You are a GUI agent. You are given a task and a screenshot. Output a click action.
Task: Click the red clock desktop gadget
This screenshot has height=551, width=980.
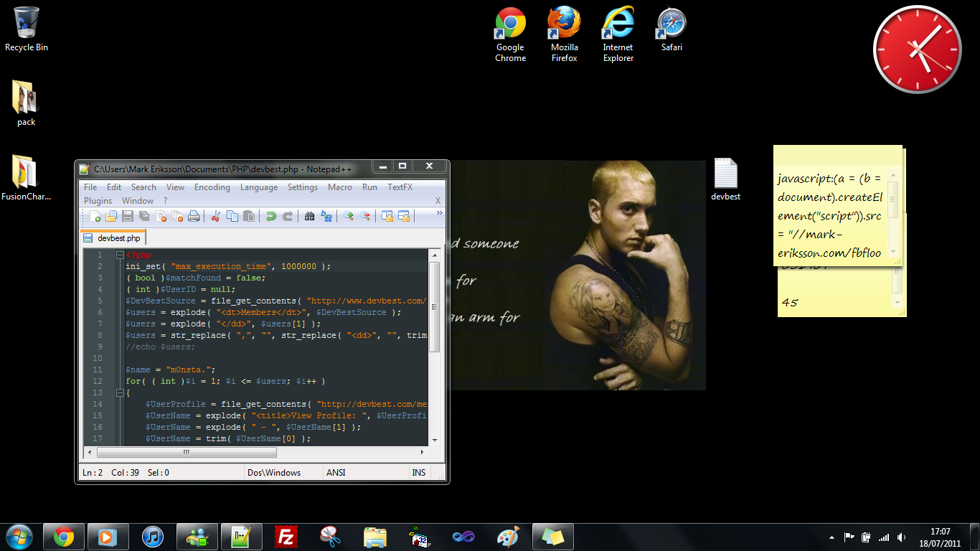[x=917, y=50]
